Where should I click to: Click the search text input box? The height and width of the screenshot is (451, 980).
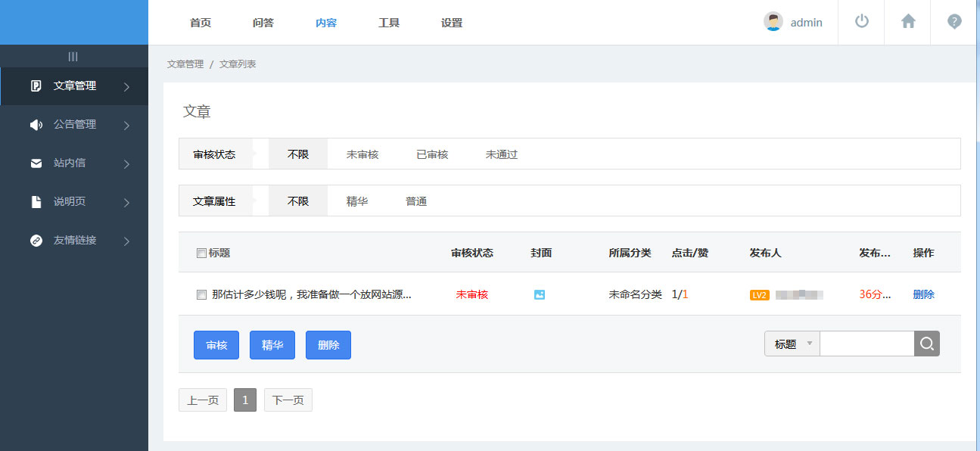pos(866,344)
